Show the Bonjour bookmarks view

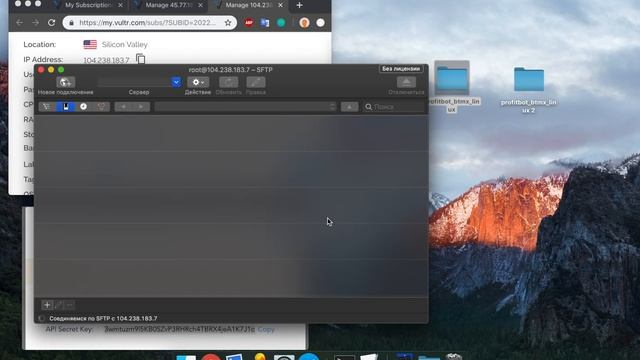(x=101, y=107)
